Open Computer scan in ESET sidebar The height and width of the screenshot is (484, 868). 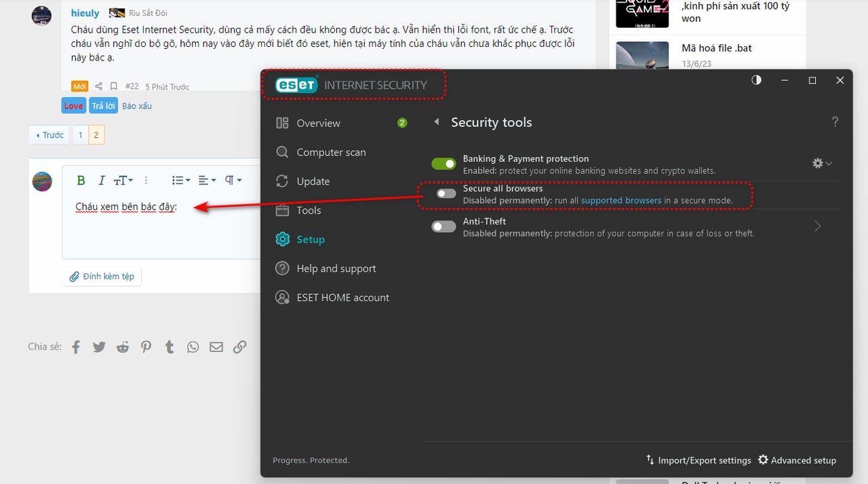[331, 152]
